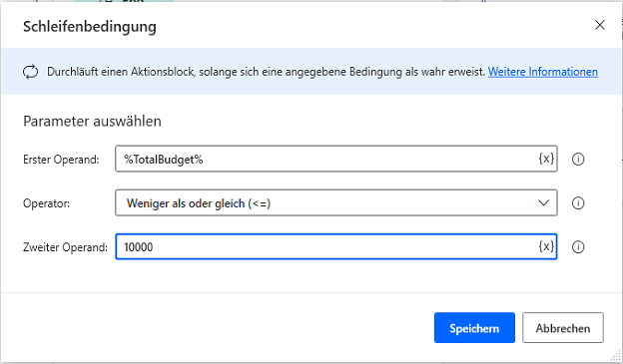
Task: Click the Operator label
Action: 47,203
